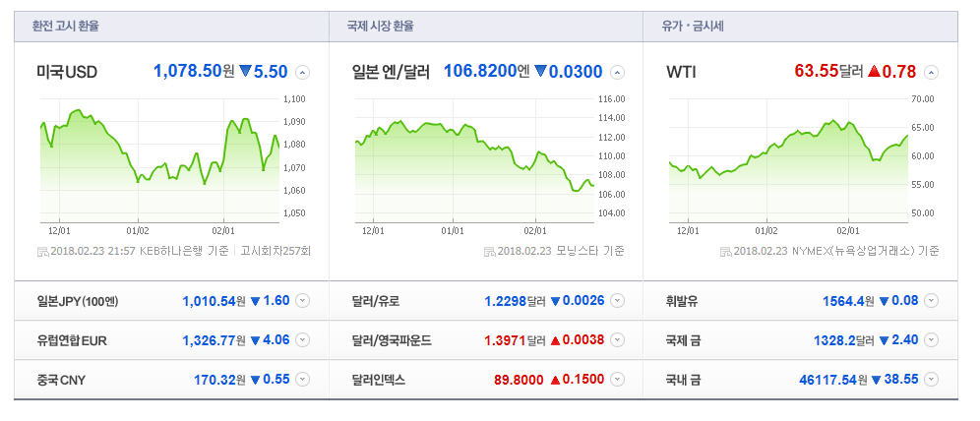Expand the 국내 금 row

click(x=931, y=379)
